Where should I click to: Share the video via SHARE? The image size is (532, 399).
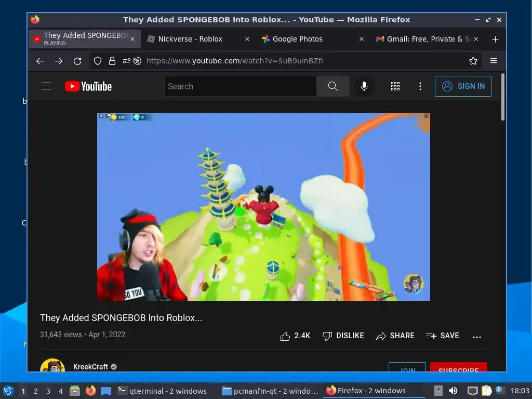click(x=395, y=336)
